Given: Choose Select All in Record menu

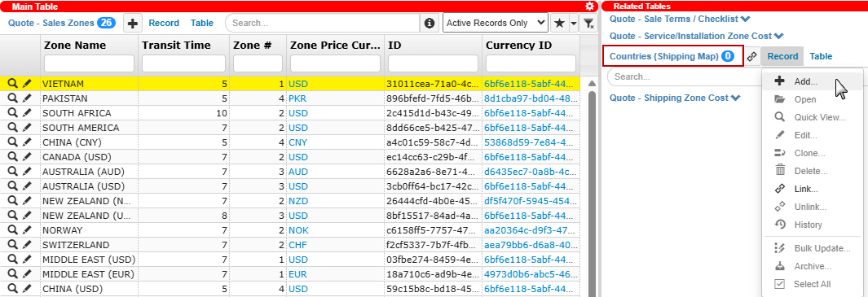Looking at the screenshot, I should [x=812, y=284].
